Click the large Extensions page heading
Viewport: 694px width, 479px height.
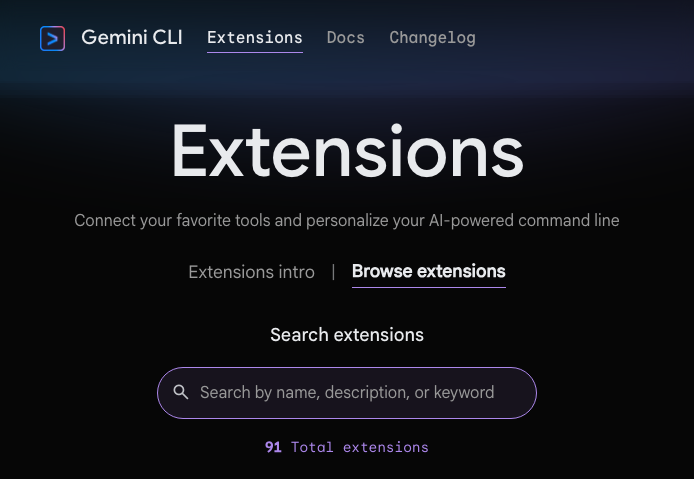347,152
